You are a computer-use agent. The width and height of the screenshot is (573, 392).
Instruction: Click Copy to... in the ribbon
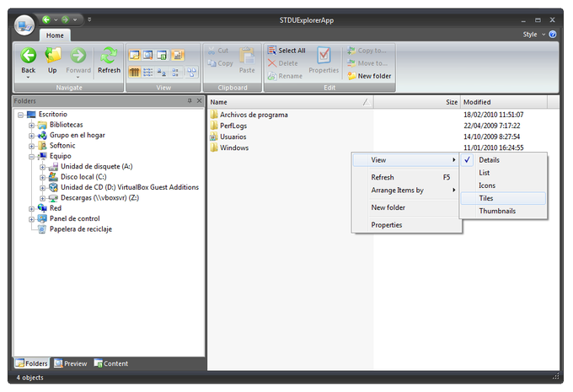[367, 51]
